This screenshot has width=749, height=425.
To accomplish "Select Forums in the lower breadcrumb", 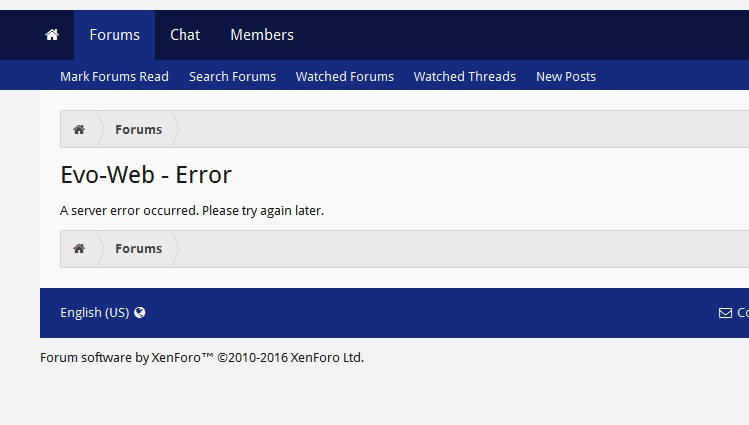I will point(138,249).
